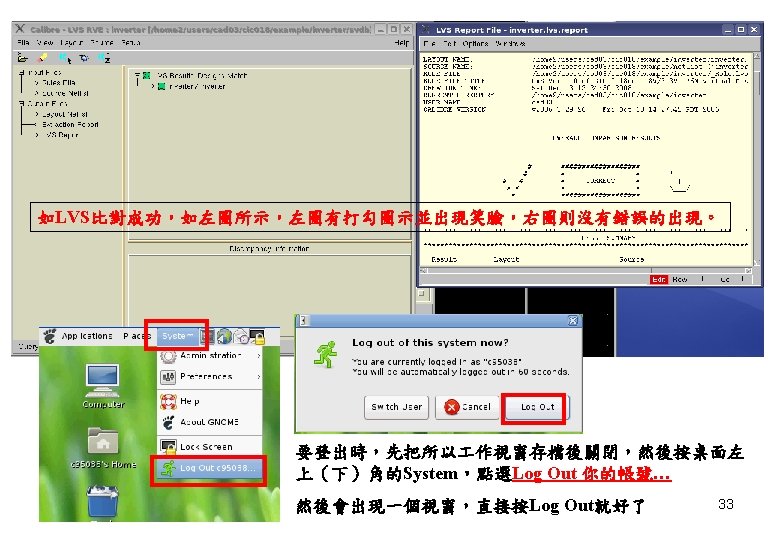Confirm with the Log Out button
This screenshot has width=780, height=540.
(537, 407)
